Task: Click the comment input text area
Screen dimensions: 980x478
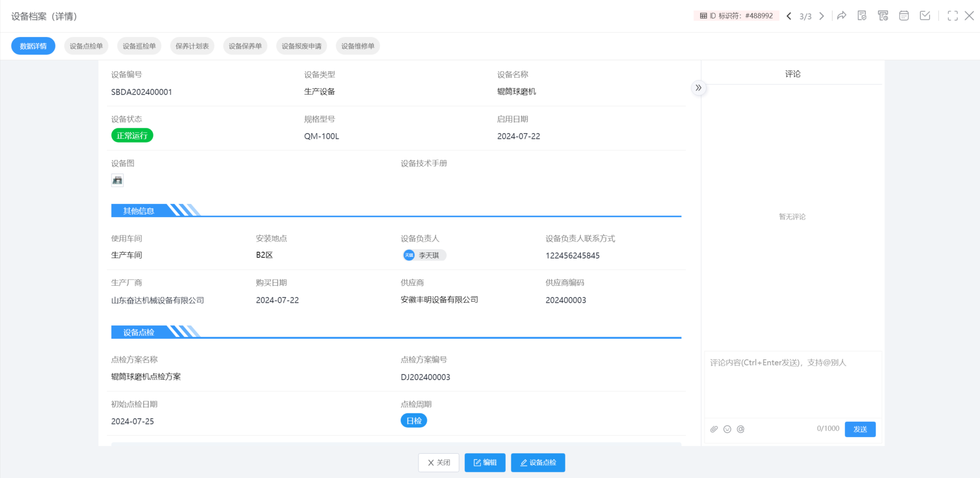Action: pyautogui.click(x=792, y=384)
